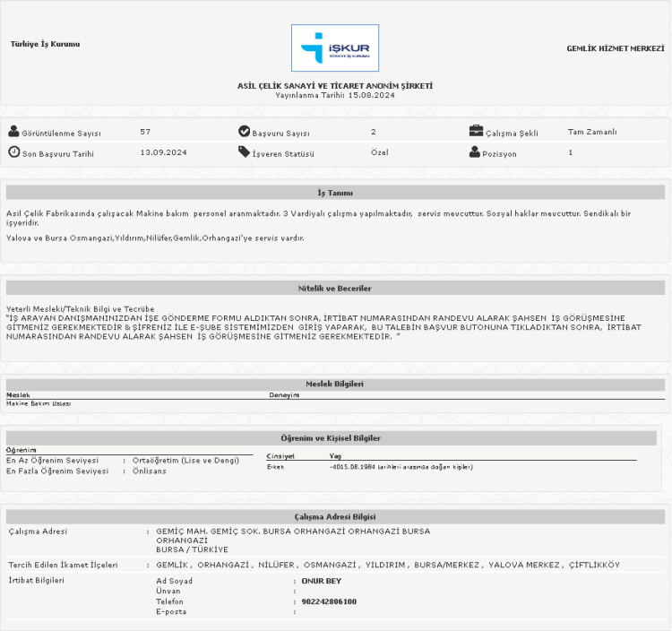Click the Öğrenim ve Kişisel Bilgiler header

coord(335,437)
